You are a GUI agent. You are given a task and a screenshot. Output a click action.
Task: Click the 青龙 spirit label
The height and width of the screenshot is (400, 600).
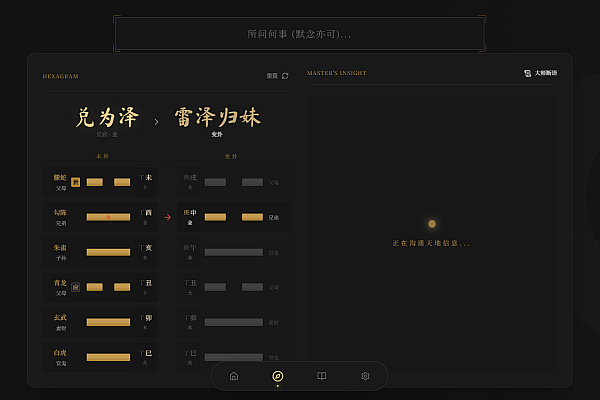[60, 283]
